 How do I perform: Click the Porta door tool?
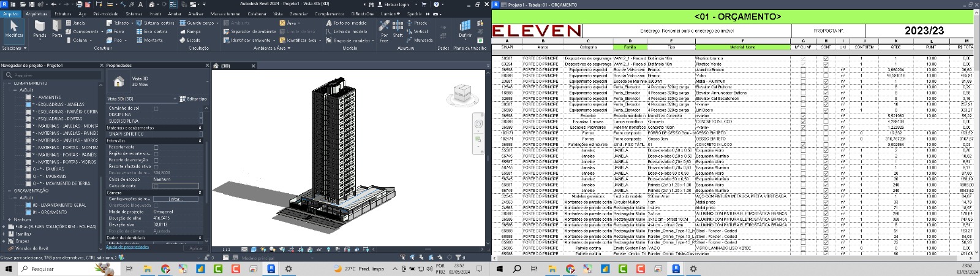click(x=57, y=28)
